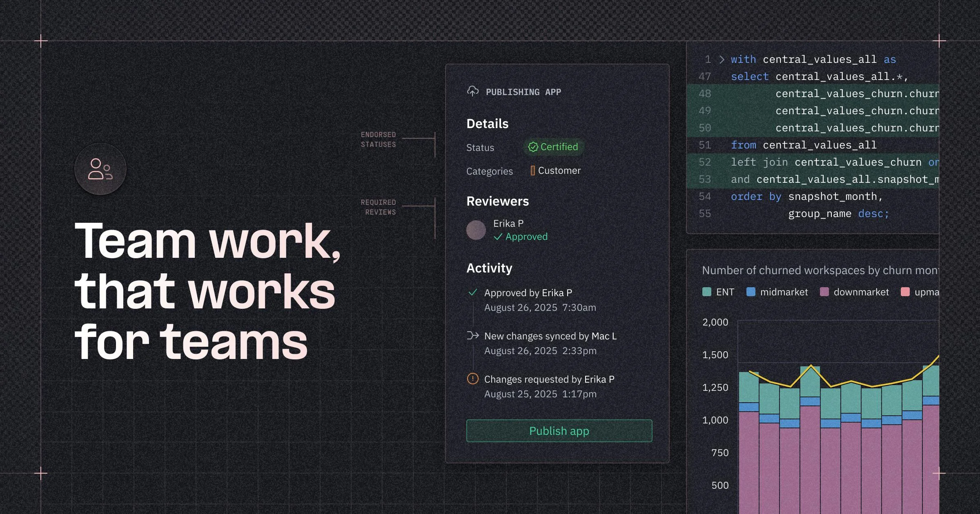Click the pink upmarket legend swatch
The image size is (980, 514).
(905, 292)
